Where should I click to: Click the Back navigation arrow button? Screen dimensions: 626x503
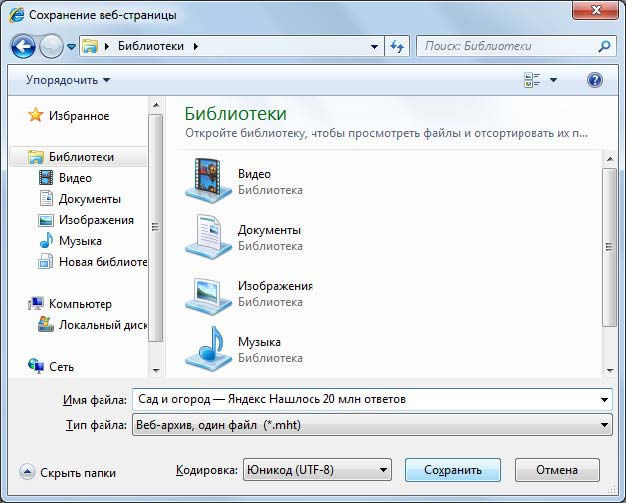[23, 47]
